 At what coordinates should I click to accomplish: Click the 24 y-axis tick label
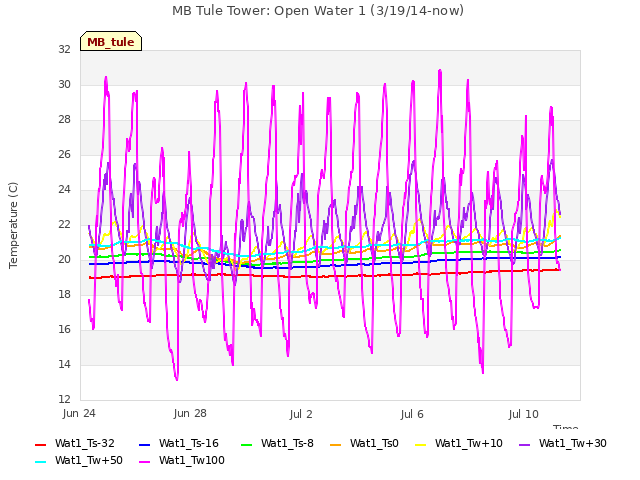click(x=64, y=189)
